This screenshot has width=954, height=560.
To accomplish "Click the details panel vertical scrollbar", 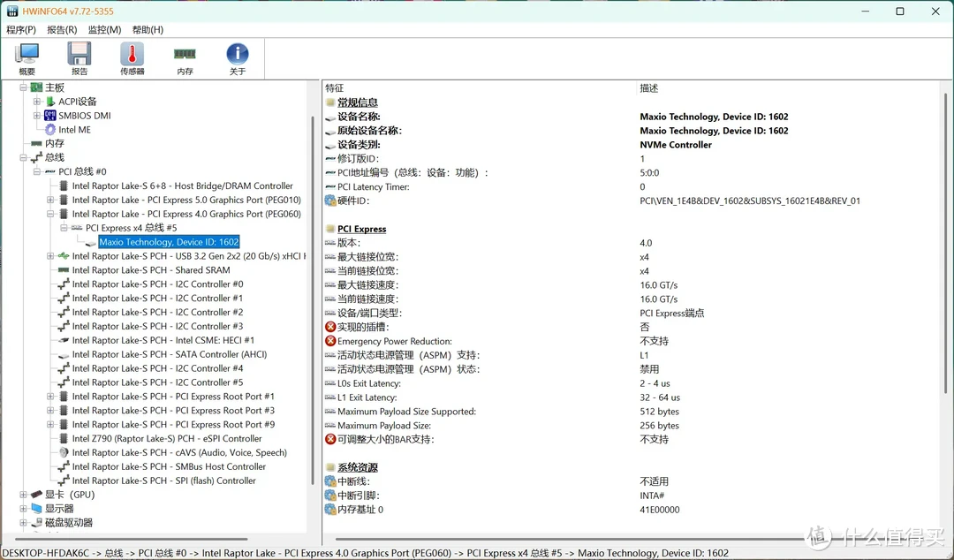I will [945, 244].
